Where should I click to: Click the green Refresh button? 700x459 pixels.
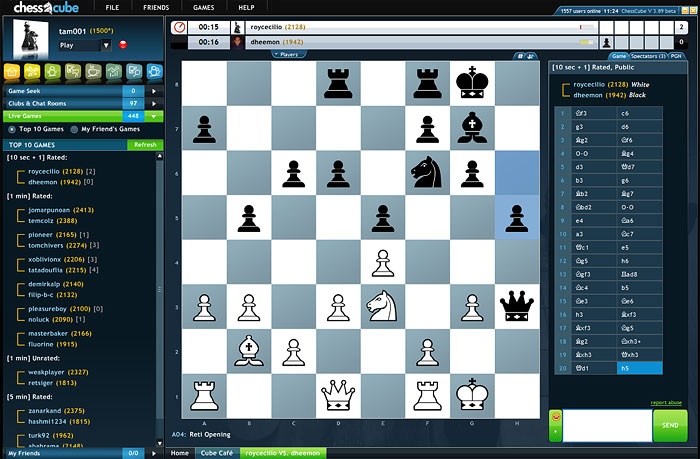(145, 145)
